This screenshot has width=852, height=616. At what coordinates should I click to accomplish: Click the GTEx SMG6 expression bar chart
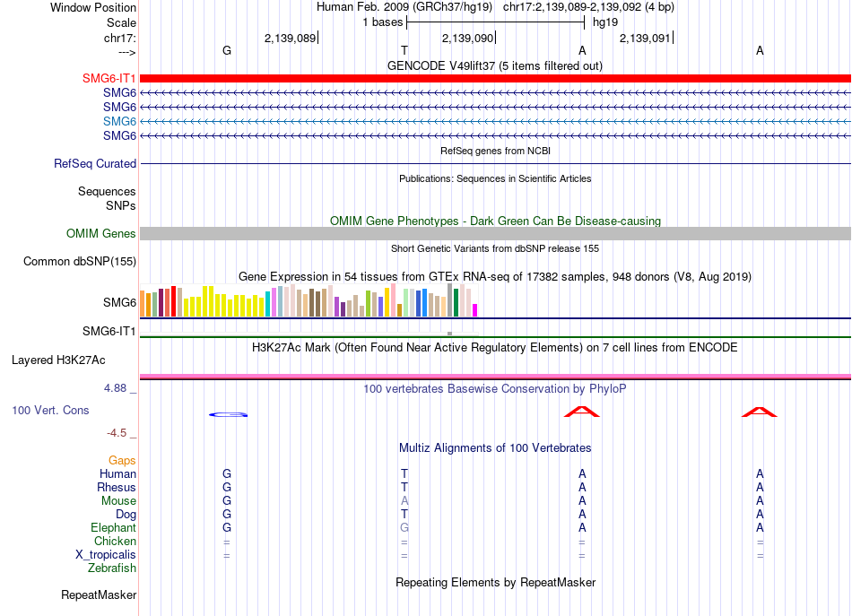pos(309,301)
